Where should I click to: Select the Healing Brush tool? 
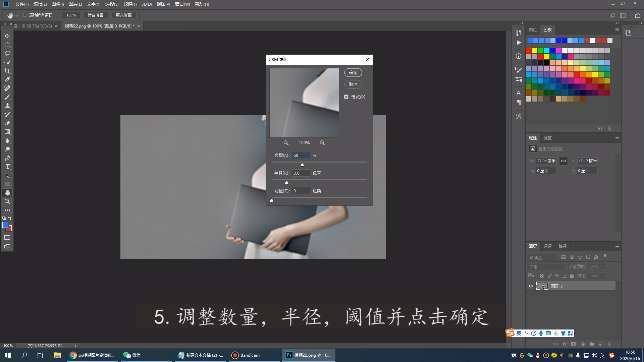click(7, 88)
